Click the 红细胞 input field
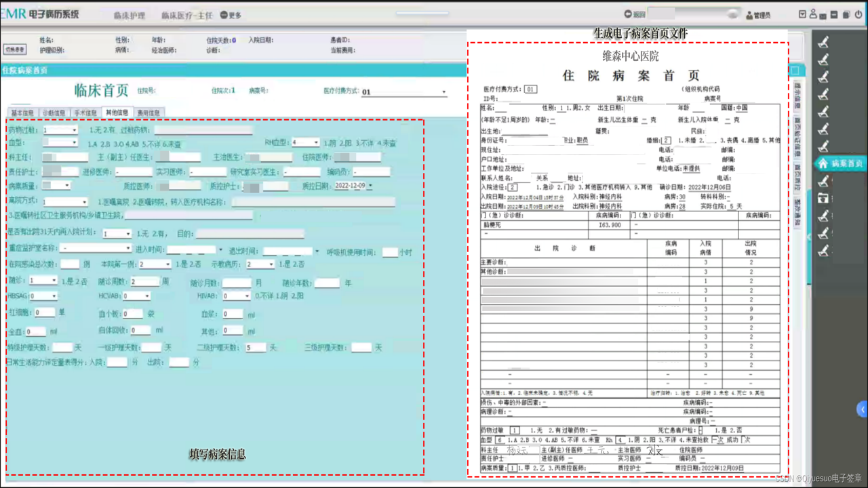 tap(45, 312)
